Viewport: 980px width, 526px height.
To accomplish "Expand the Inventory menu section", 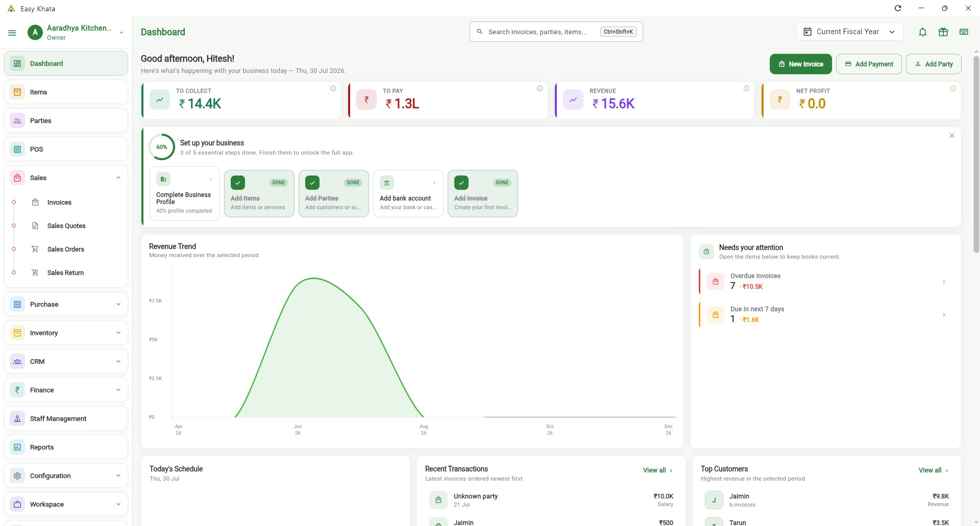I will (118, 333).
